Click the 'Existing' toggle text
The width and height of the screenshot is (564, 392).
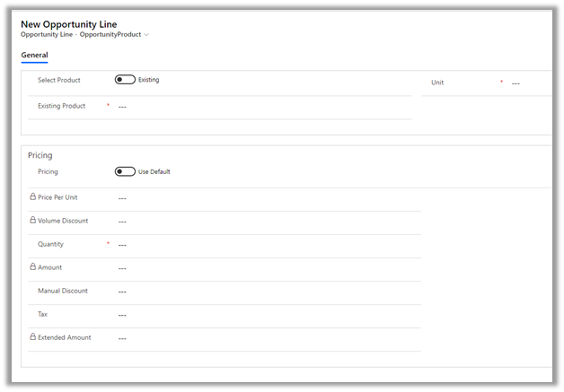tap(148, 80)
